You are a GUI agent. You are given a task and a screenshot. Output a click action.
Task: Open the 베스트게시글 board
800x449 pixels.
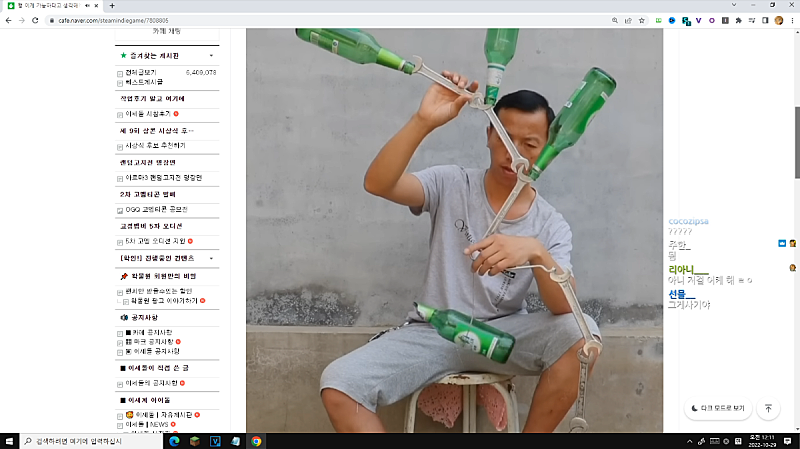pyautogui.click(x=144, y=82)
